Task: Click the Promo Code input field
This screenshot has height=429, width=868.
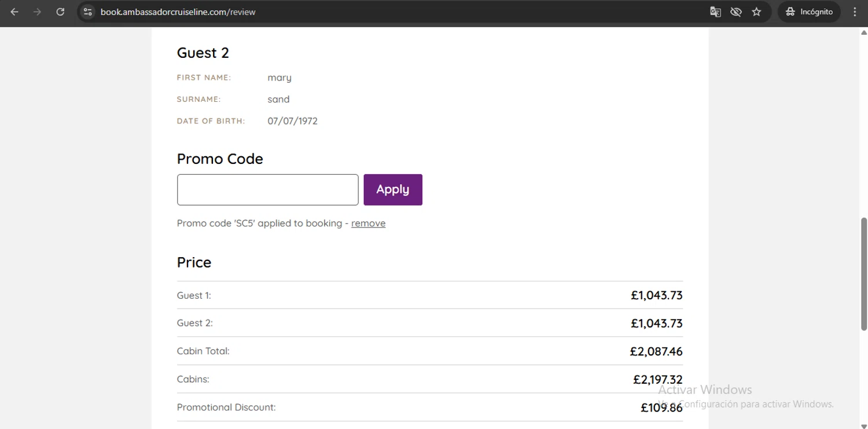Action: (x=267, y=189)
